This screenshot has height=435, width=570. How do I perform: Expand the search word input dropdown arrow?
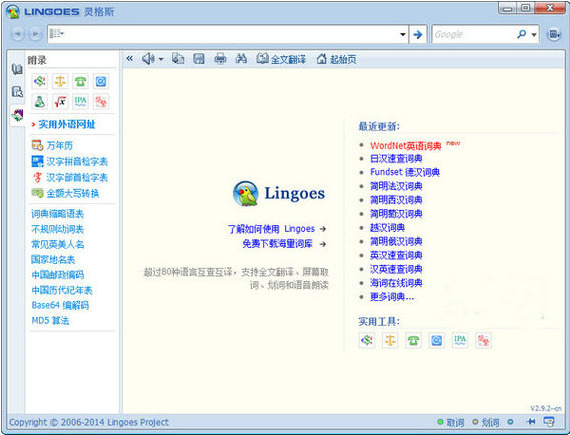coord(403,35)
